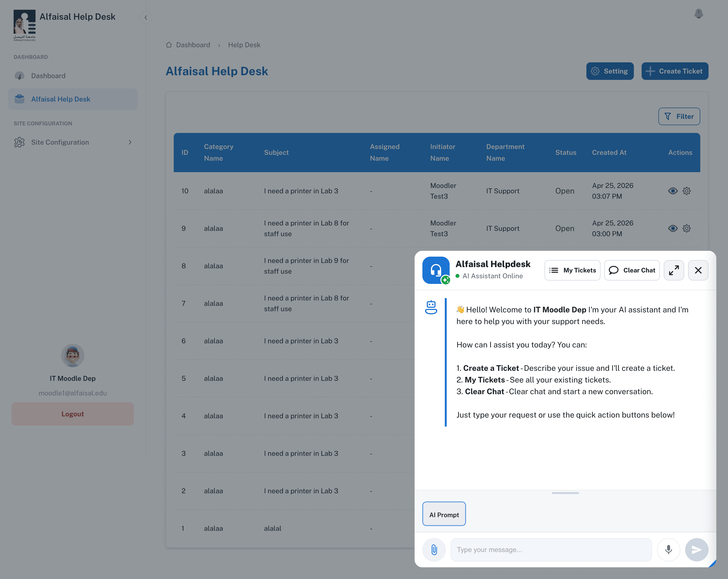Click the Alfaisal University logo

[24, 25]
